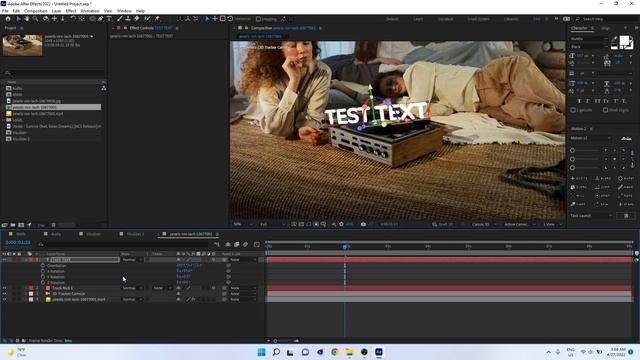Select the Zoom magnifier tool

36,19
